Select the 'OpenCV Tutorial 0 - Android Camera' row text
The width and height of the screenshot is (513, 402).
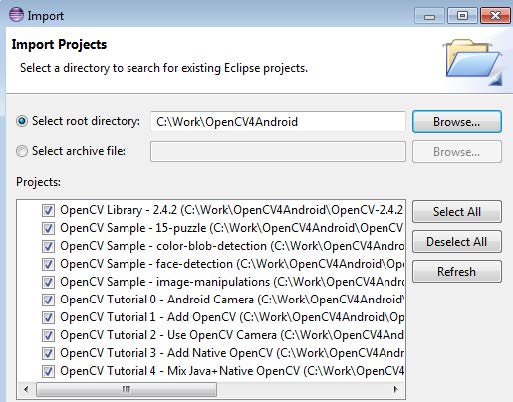pyautogui.click(x=232, y=299)
